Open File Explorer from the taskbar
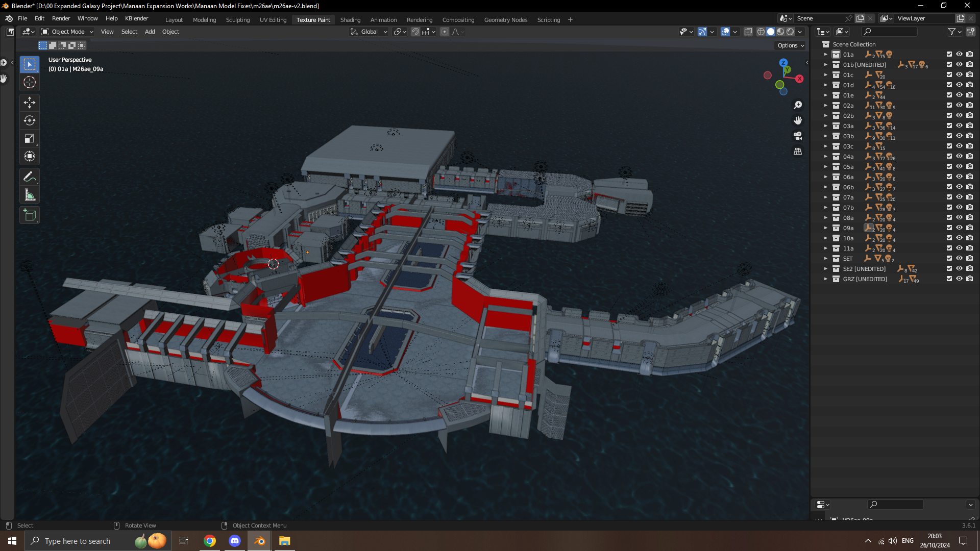Viewport: 980px width, 551px height. pyautogui.click(x=284, y=541)
